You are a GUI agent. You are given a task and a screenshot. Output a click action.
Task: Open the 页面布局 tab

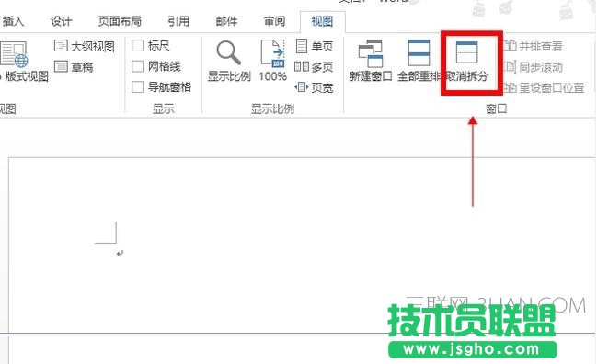[120, 21]
